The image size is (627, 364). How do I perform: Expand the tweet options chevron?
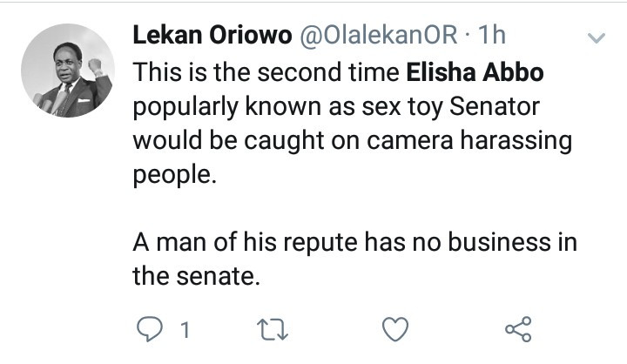coord(597,39)
